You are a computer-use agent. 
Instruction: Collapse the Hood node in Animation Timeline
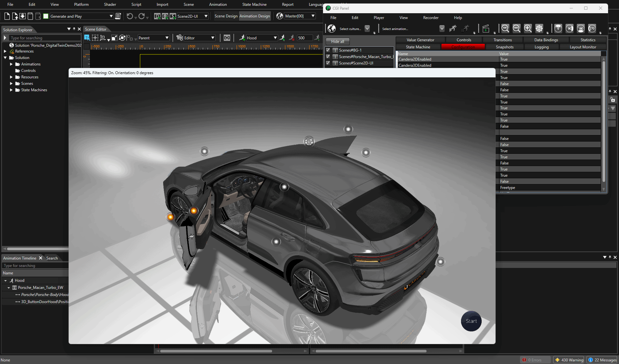point(5,280)
